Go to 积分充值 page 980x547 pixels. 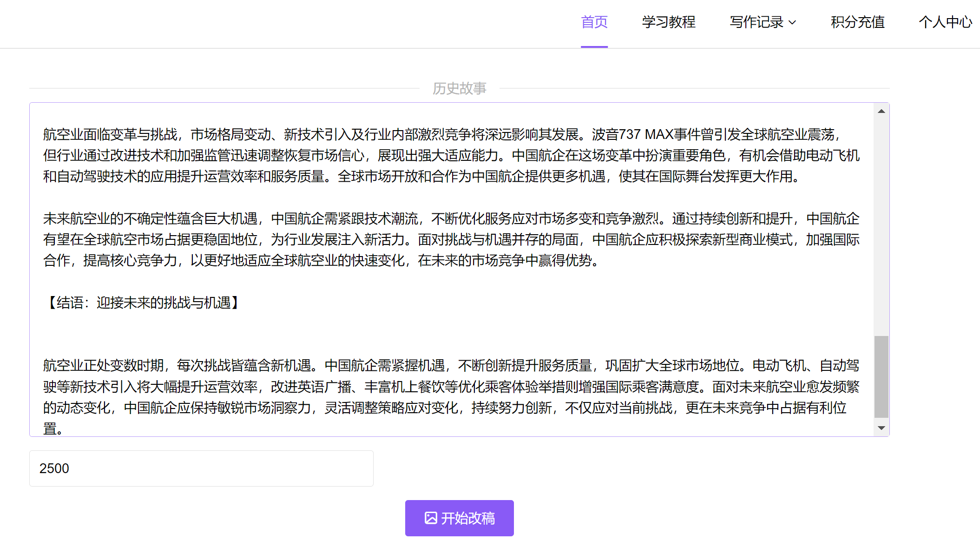coord(857,22)
